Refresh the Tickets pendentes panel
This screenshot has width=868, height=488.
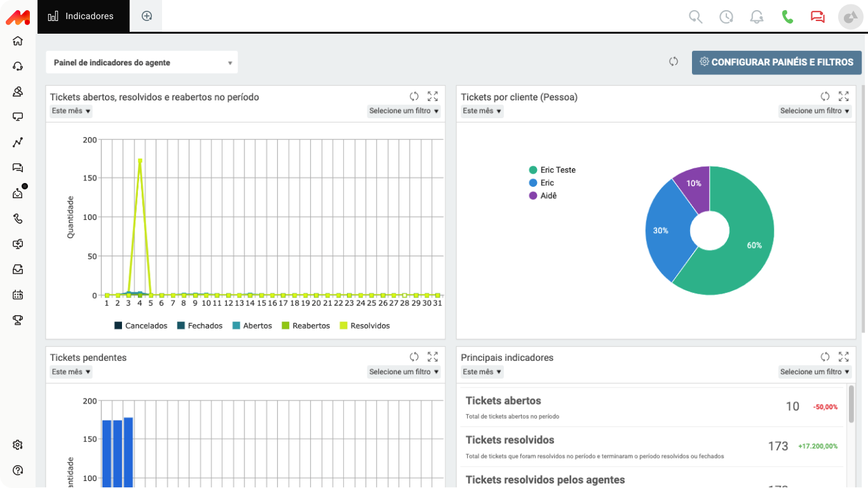click(x=414, y=357)
